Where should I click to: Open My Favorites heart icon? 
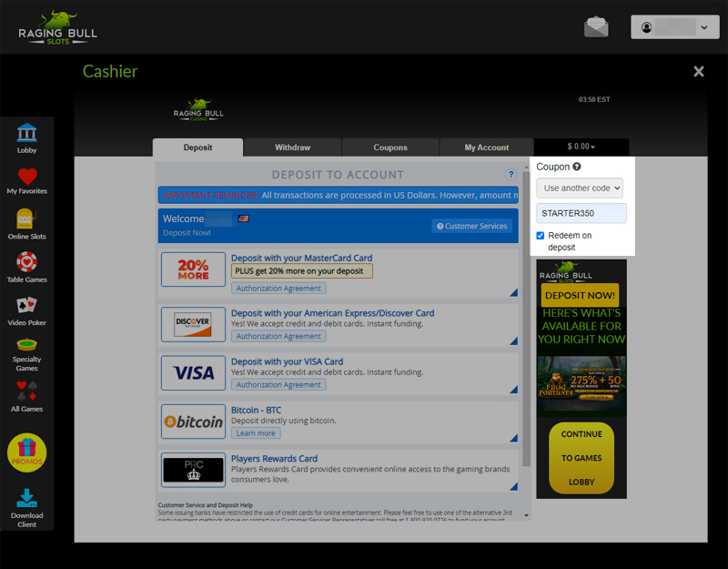click(x=27, y=177)
